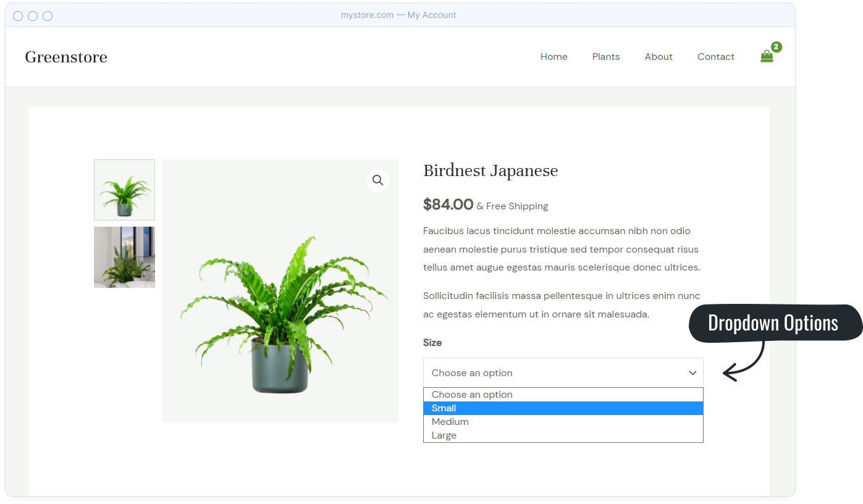Select the Small size option
Viewport: 863px width, 504px height.
563,408
